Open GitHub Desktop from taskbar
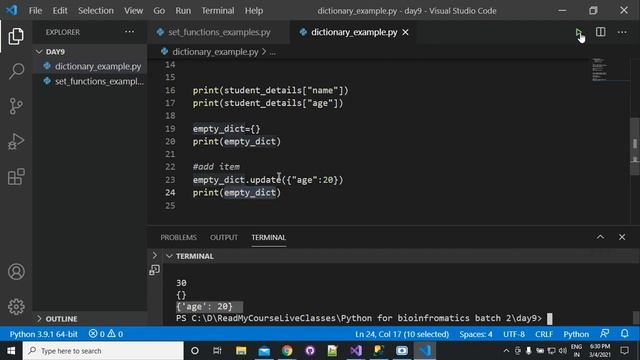Screen dimensions: 640x360 point(310,351)
